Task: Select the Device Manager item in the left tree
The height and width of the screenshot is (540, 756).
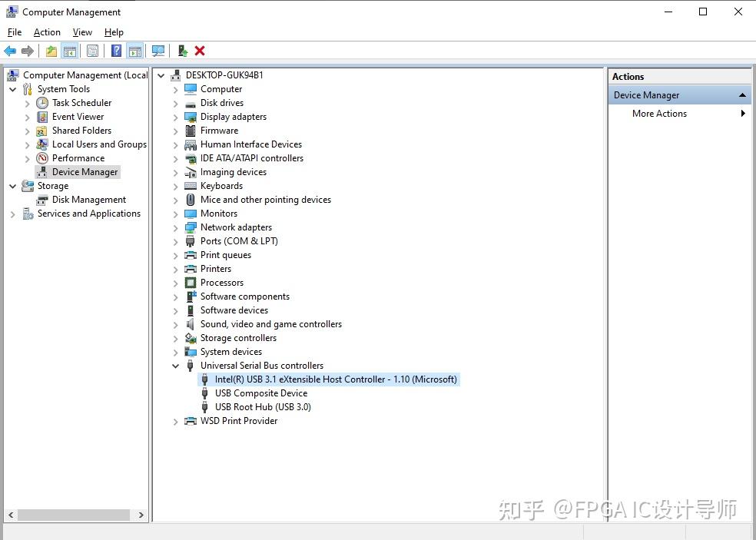Action: pos(84,171)
